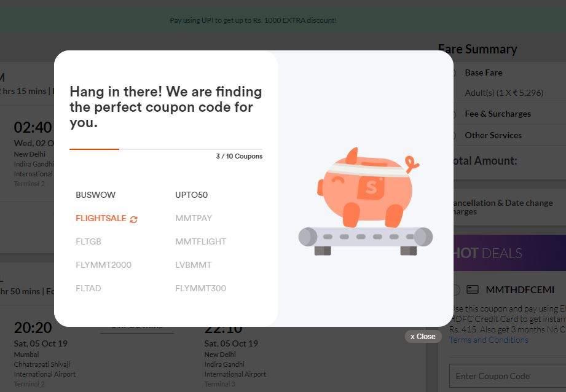Click the UPI extra discount banner
566x392 pixels.
[x=253, y=20]
